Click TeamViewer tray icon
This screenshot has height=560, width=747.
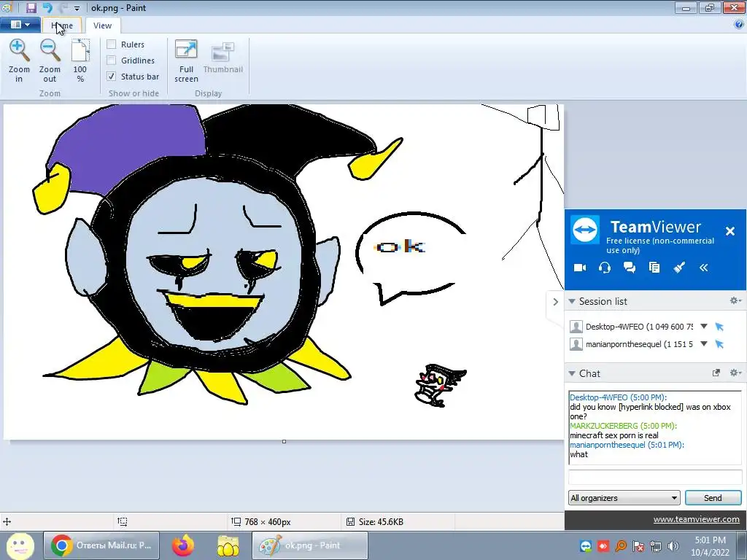(x=586, y=546)
